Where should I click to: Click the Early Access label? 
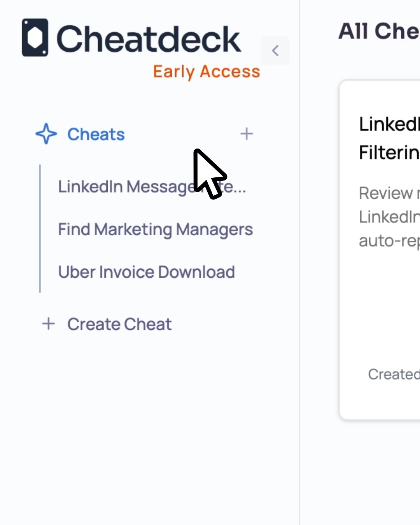coord(206,72)
